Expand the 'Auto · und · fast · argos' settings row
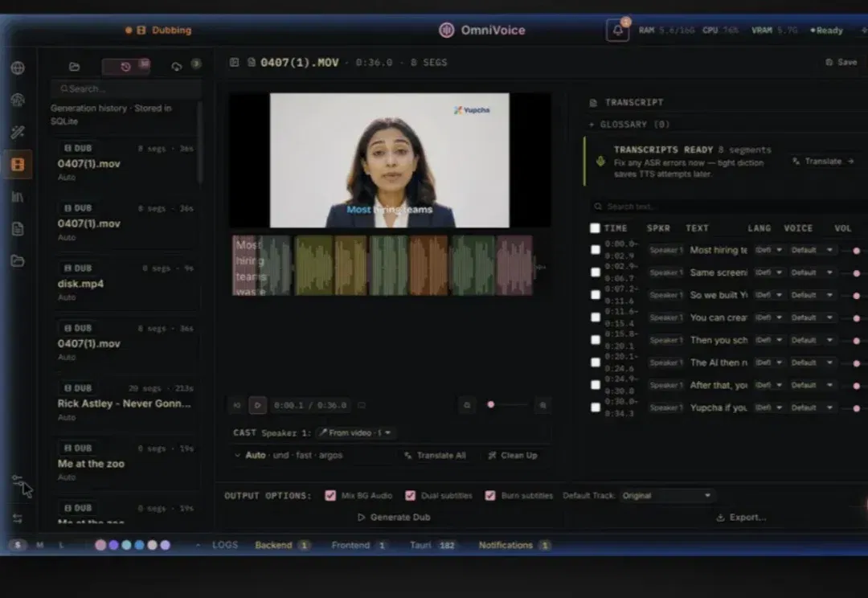868x598 pixels. [x=289, y=455]
